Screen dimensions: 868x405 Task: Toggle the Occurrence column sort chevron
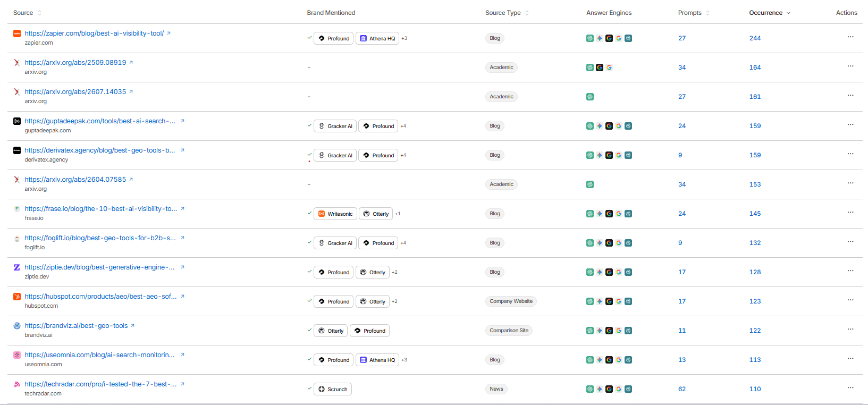(788, 13)
